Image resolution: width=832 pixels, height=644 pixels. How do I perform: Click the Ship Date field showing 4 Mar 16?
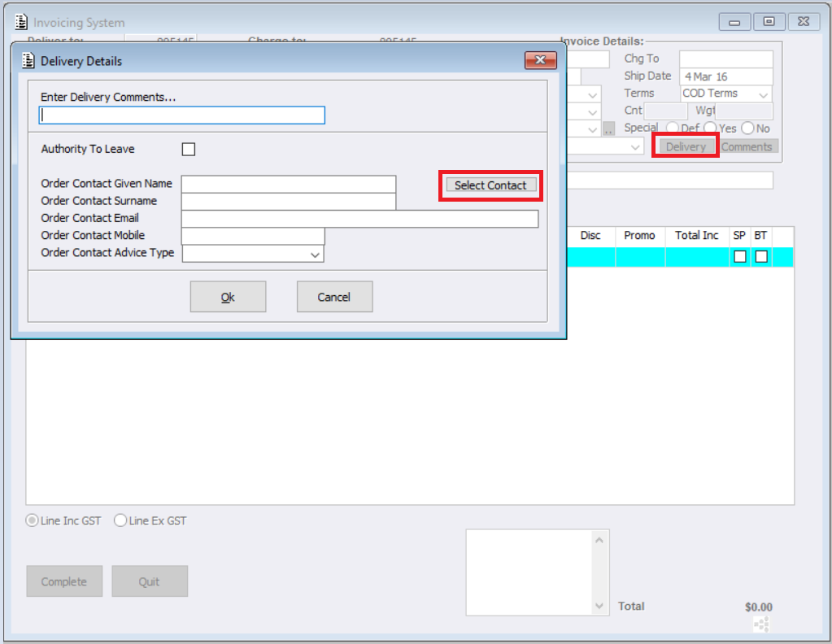click(726, 76)
